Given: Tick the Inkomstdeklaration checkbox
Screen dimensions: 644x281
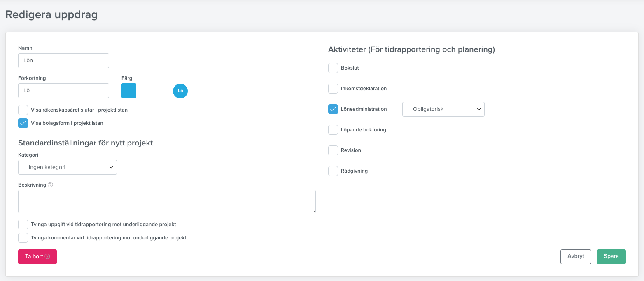Looking at the screenshot, I should coord(333,88).
